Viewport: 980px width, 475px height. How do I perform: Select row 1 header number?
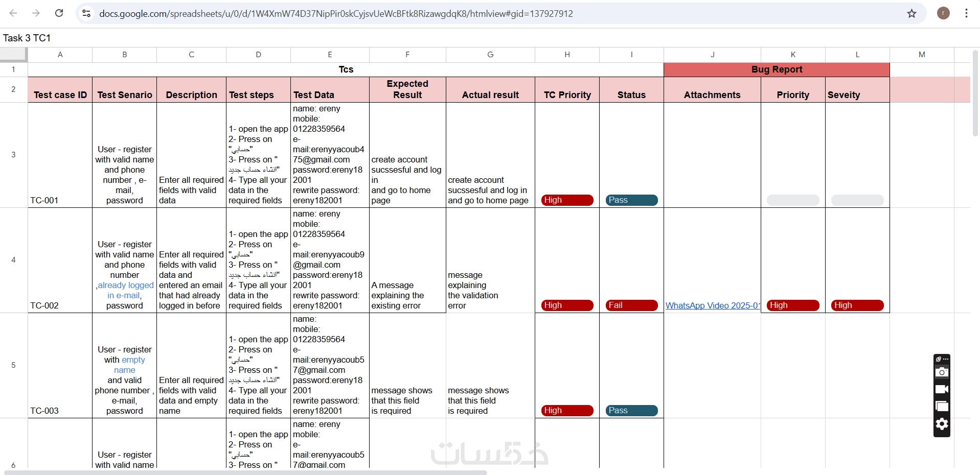(x=14, y=69)
